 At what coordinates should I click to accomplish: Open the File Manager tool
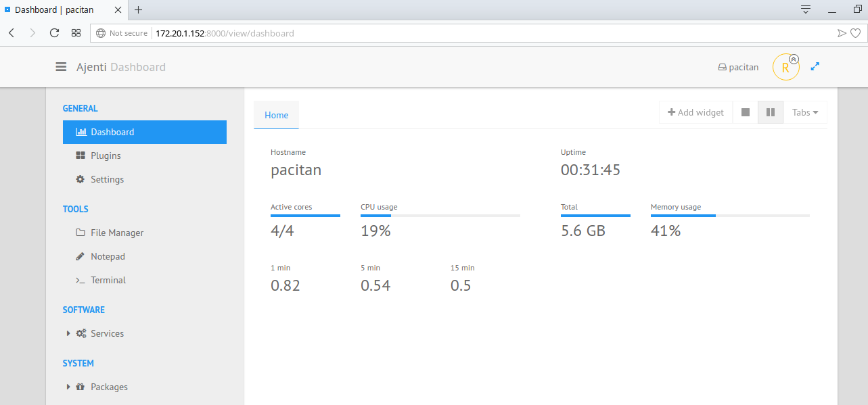117,233
